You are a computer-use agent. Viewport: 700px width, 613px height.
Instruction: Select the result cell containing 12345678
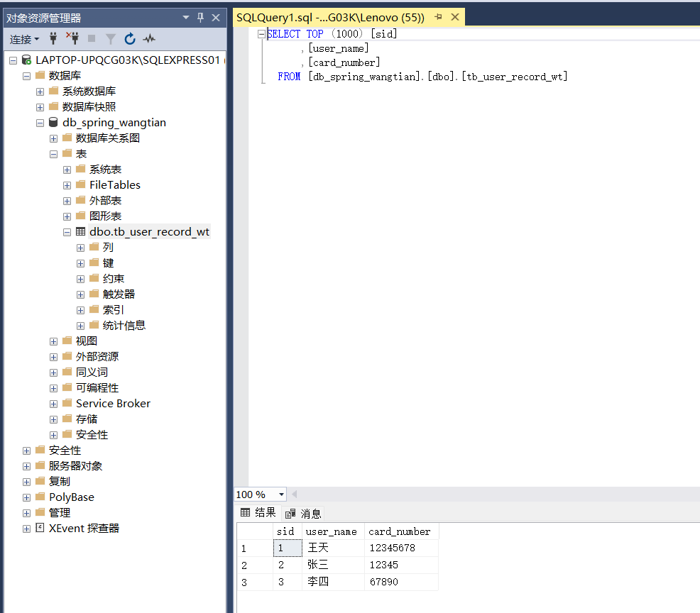[x=401, y=548]
